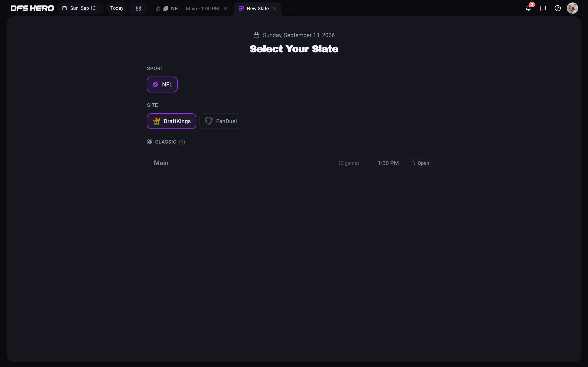The width and height of the screenshot is (588, 367).
Task: Click the Today button
Action: pos(117,8)
